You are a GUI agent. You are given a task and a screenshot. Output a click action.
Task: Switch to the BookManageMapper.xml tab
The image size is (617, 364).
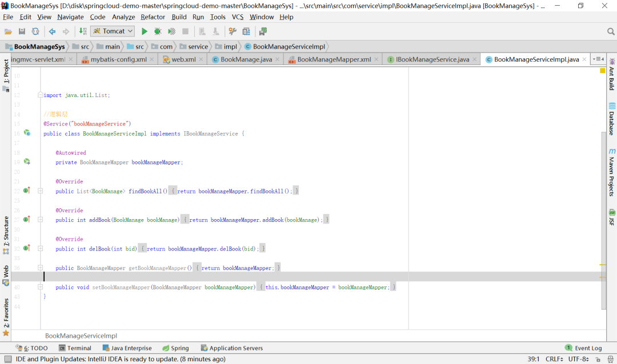pos(334,59)
